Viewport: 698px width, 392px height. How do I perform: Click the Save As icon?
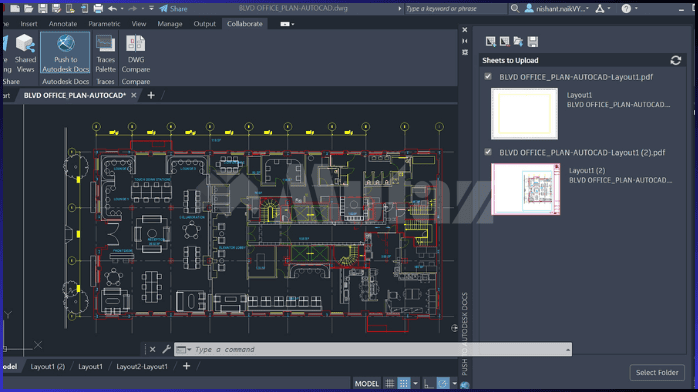(x=56, y=8)
